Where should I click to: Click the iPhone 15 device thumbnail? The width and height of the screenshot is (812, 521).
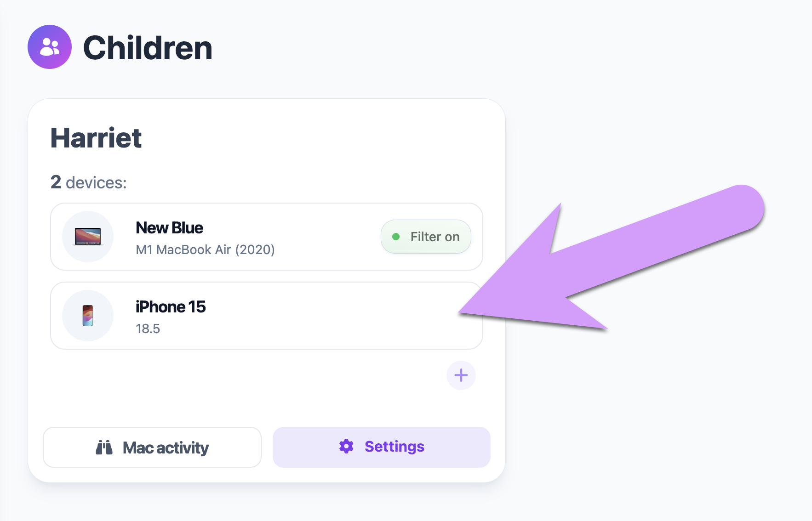click(88, 316)
